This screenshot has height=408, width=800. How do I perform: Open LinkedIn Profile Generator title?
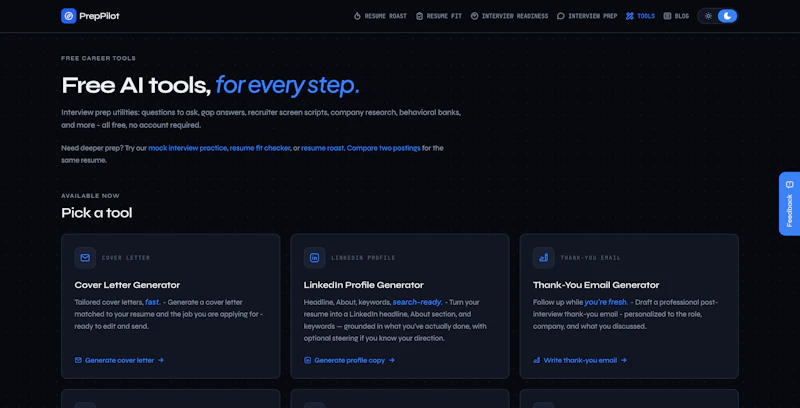tap(363, 285)
